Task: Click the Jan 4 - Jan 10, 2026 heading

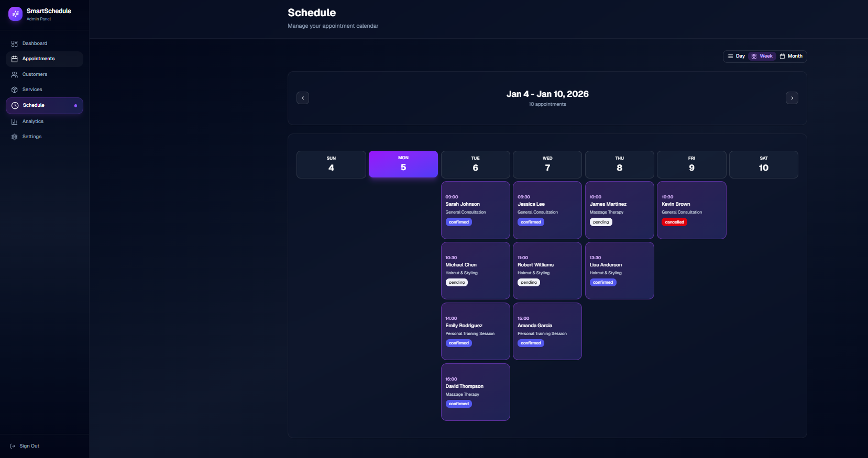Action: [547, 94]
